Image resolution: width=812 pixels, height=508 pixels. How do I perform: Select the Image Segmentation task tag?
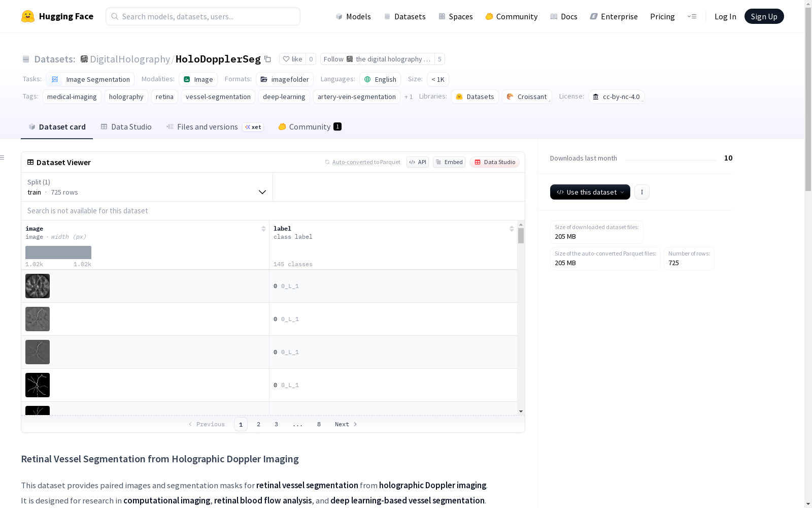point(90,79)
